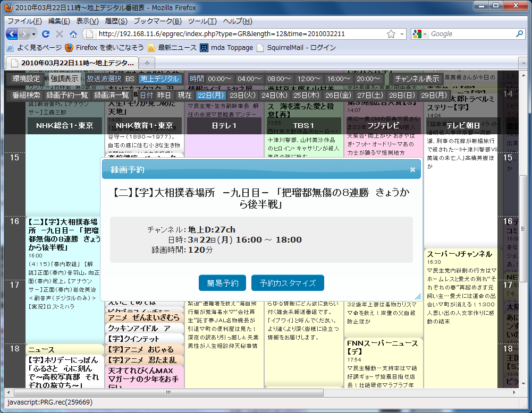The height and width of the screenshot is (413, 532).
Task: Open the Firefox を使いこなそう bookmark
Action: click(105, 48)
